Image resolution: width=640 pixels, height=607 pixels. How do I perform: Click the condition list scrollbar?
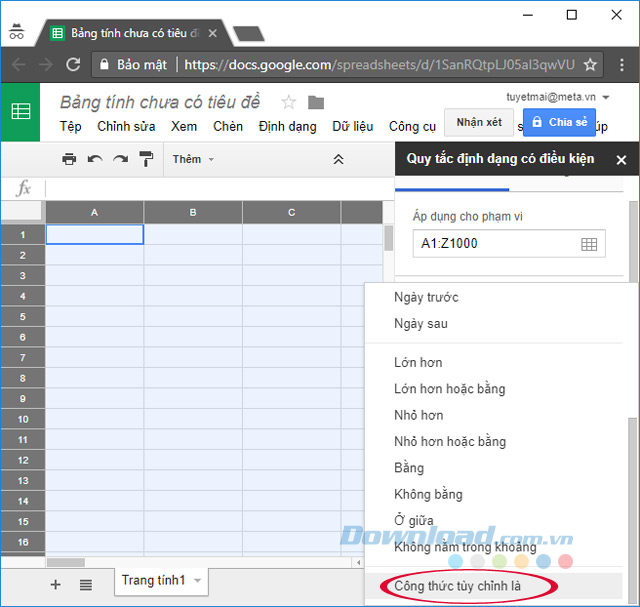coord(632,510)
